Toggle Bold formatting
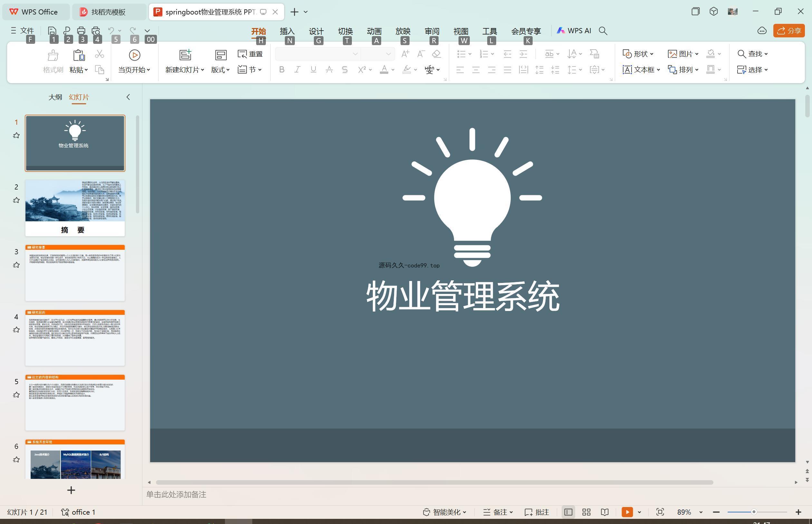 282,70
